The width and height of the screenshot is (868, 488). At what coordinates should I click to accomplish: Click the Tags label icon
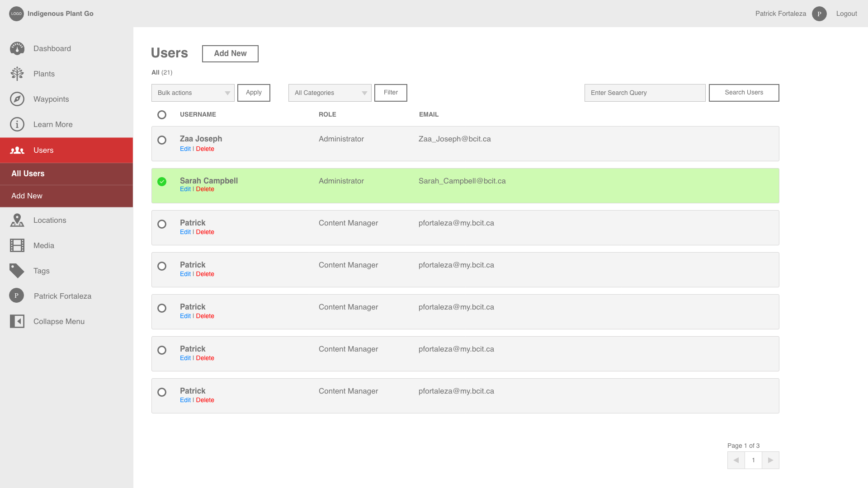[x=17, y=271]
